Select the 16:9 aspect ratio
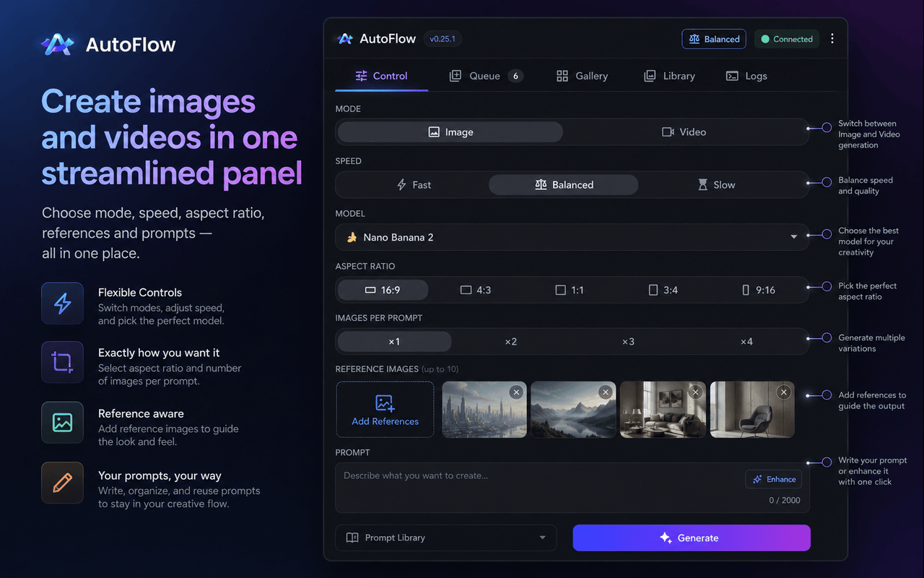The image size is (924, 578). (383, 290)
